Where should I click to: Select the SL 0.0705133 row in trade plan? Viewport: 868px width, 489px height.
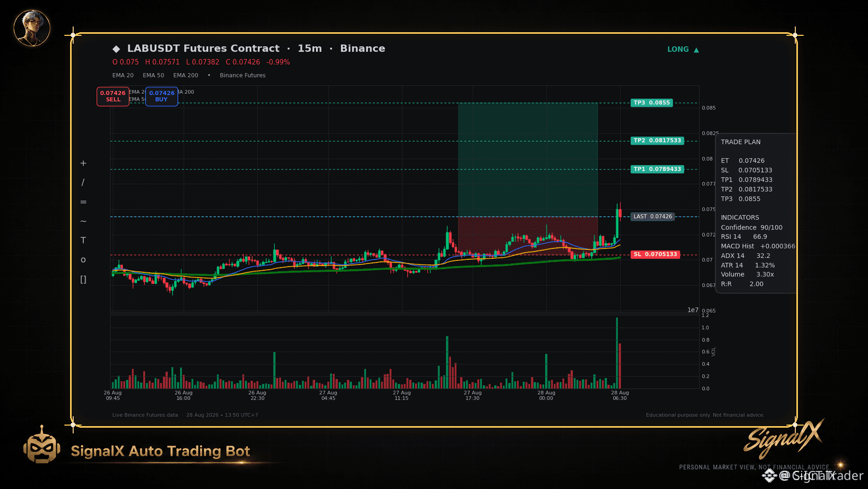747,170
